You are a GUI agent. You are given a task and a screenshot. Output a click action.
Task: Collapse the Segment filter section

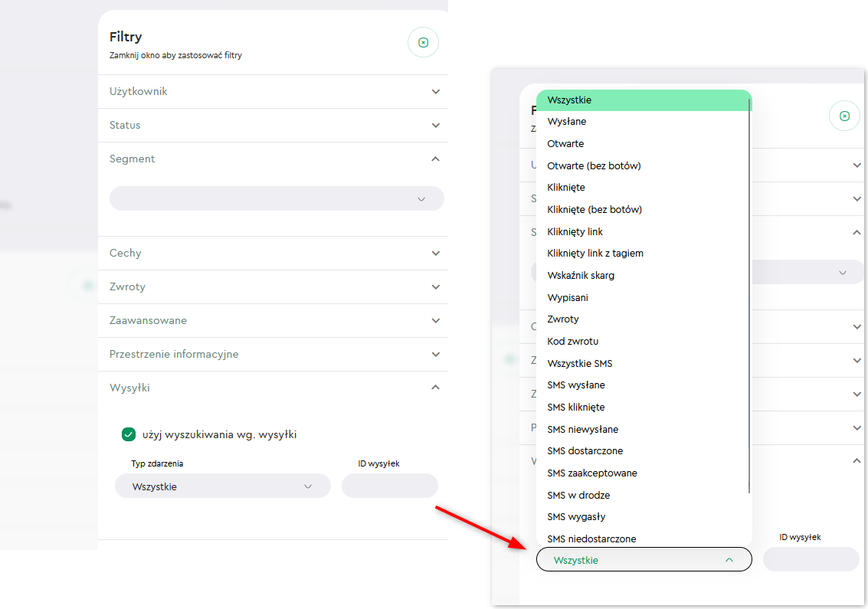click(274, 159)
